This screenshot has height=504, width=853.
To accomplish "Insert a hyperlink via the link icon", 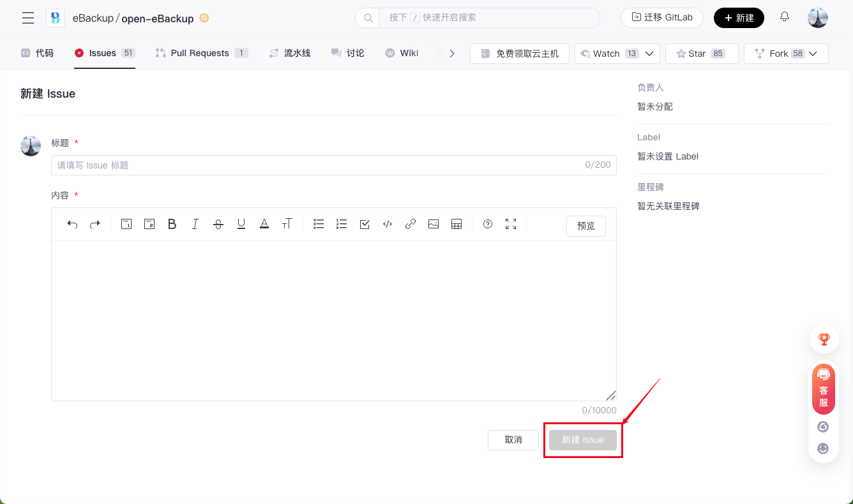I will point(411,224).
